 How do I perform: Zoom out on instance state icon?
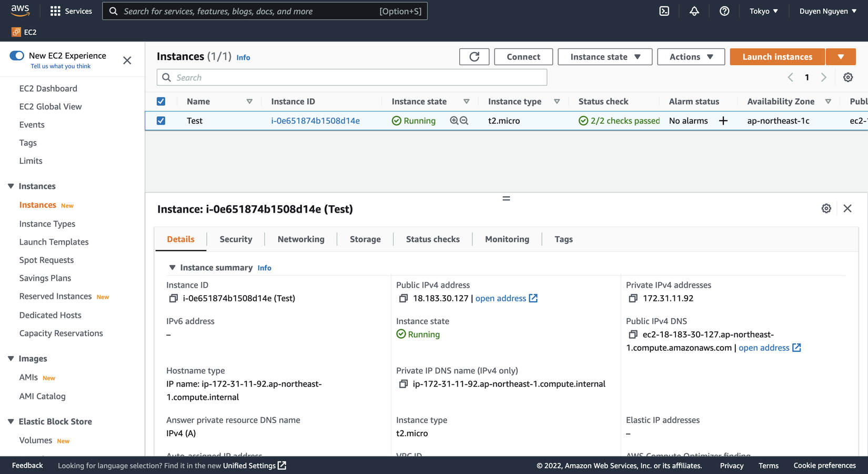click(464, 120)
